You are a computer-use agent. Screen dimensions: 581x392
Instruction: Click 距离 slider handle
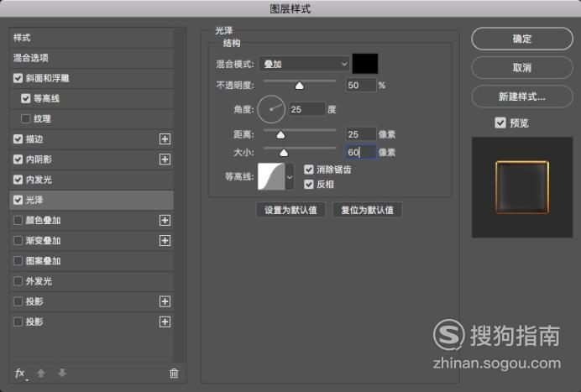point(280,135)
